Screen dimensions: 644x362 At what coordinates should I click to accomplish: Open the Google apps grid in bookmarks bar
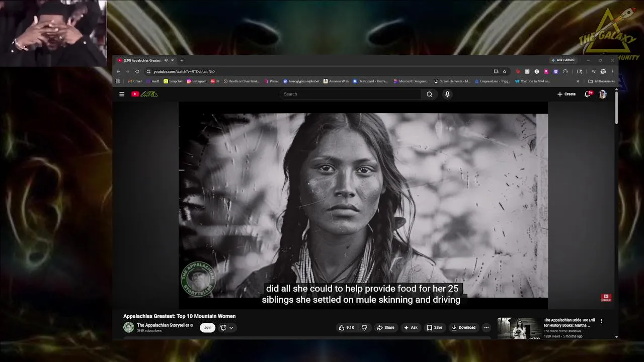click(x=118, y=81)
